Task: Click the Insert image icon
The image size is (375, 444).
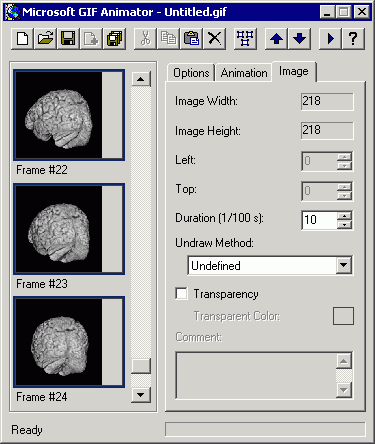Action: (91, 39)
